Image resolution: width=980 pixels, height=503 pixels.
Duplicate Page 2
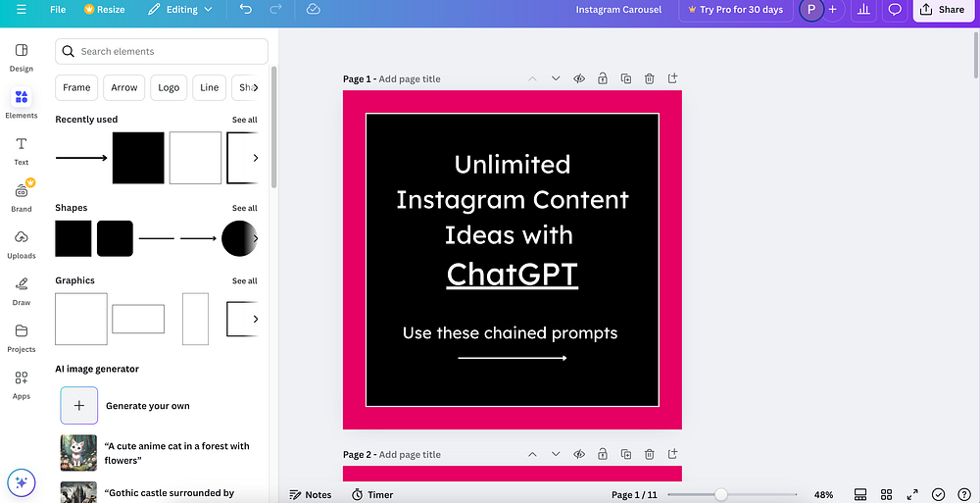pyautogui.click(x=625, y=454)
